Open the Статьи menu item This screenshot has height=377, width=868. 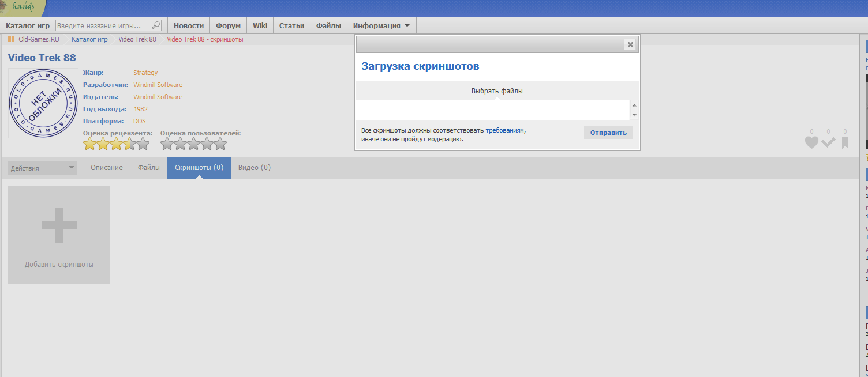pyautogui.click(x=291, y=25)
